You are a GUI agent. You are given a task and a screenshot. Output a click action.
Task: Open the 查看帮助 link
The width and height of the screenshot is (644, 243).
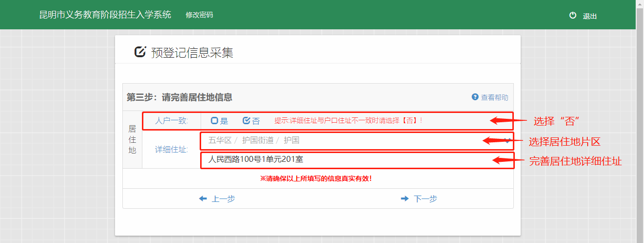[494, 97]
